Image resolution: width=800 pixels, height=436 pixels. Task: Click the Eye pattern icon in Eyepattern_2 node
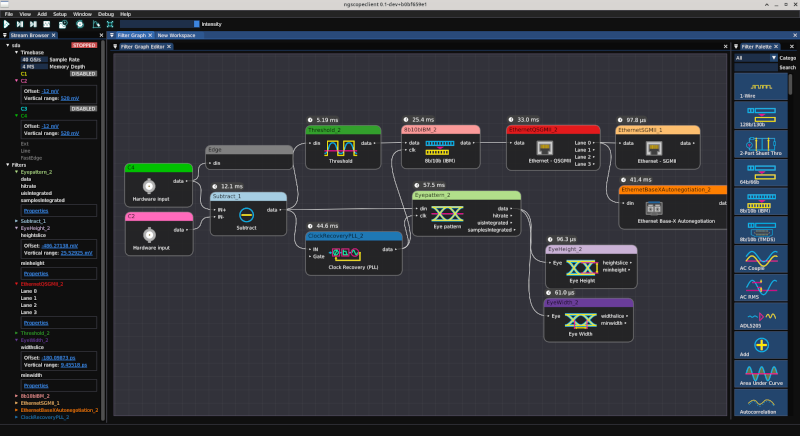(x=447, y=213)
